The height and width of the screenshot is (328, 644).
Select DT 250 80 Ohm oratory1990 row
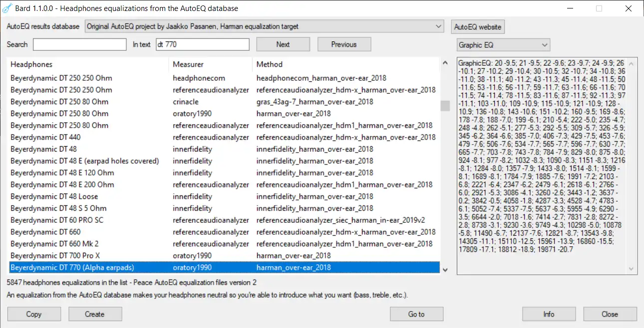pos(224,114)
